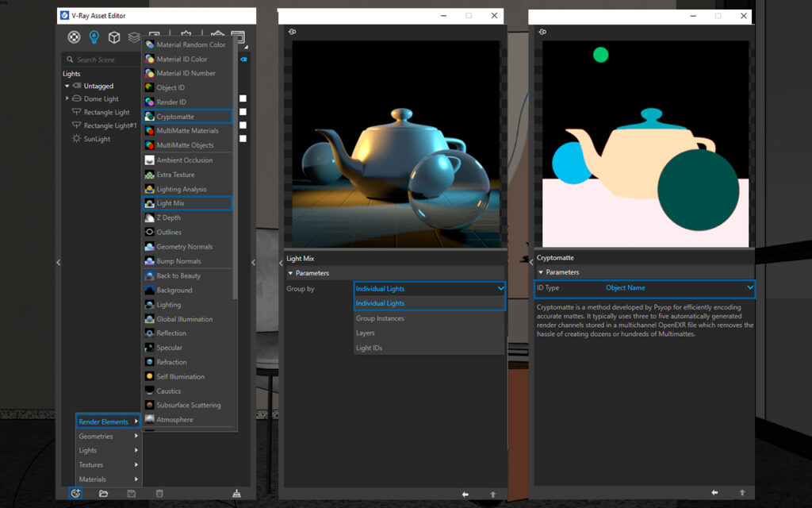Viewport: 812px width, 508px height.
Task: Click the trash delete asset icon
Action: 159,493
